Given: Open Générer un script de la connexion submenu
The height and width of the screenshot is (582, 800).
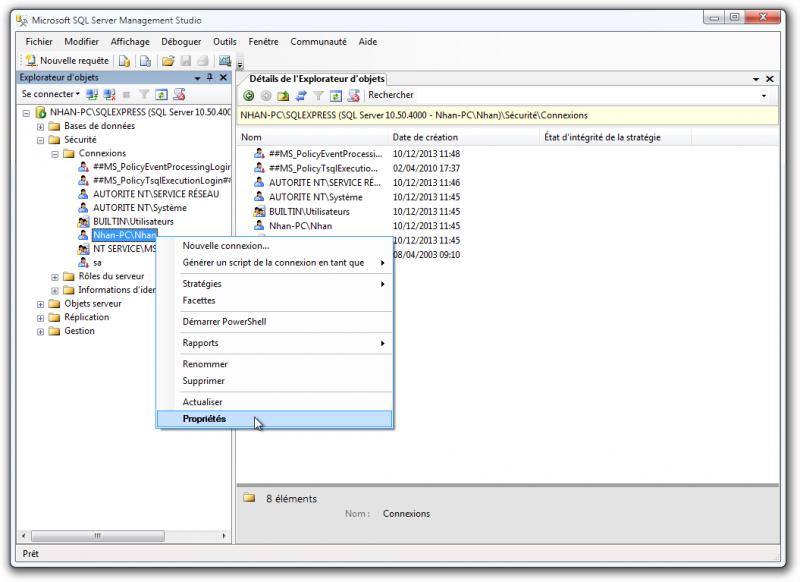Looking at the screenshot, I should 274,263.
